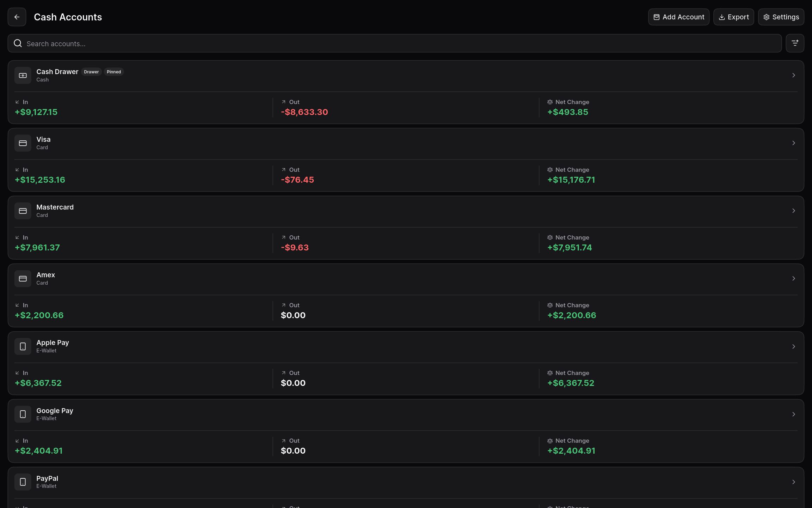Screen dimensions: 812x508
Task: Click the Mastercard Out arrow icon
Action: pos(283,237)
